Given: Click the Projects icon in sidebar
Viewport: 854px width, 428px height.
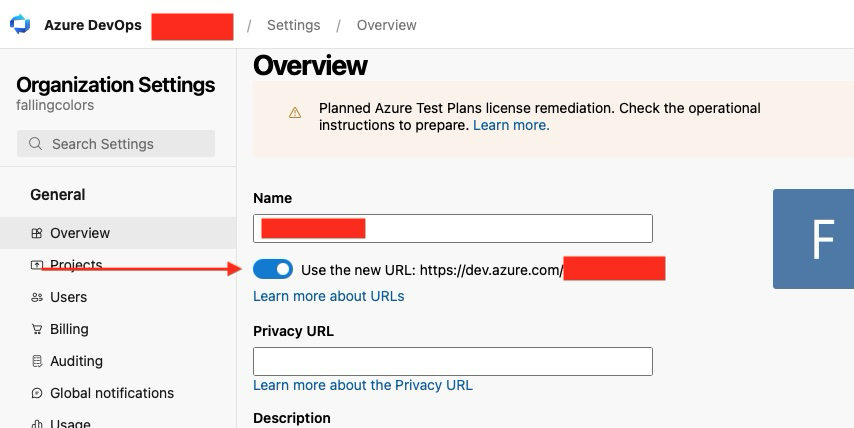Looking at the screenshot, I should pyautogui.click(x=36, y=265).
